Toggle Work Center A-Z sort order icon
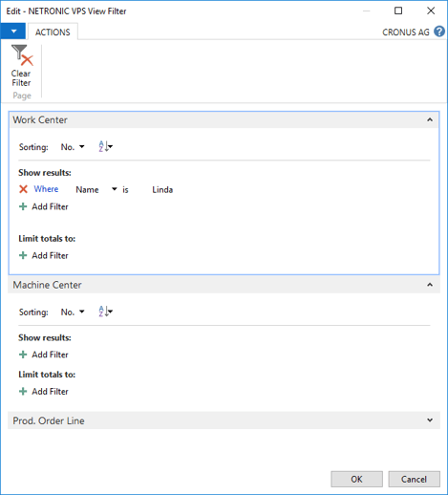448x495 pixels. [x=105, y=146]
